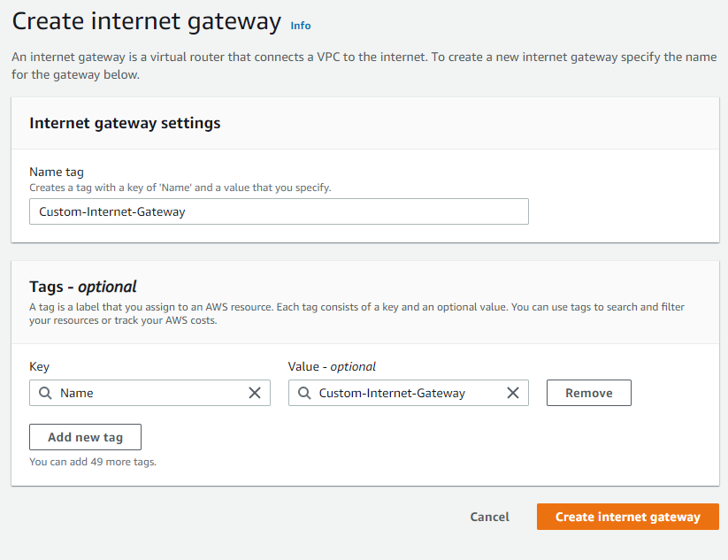Open the Info link beside the title
This screenshot has width=728, height=560.
tap(301, 26)
